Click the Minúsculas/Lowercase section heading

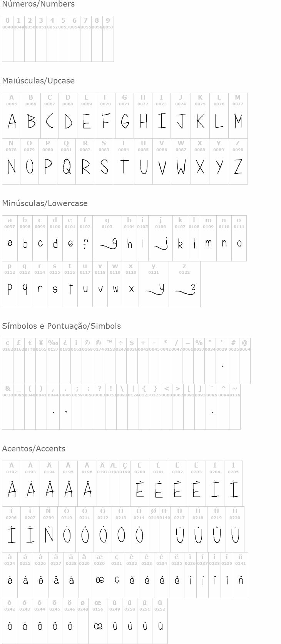click(x=45, y=203)
